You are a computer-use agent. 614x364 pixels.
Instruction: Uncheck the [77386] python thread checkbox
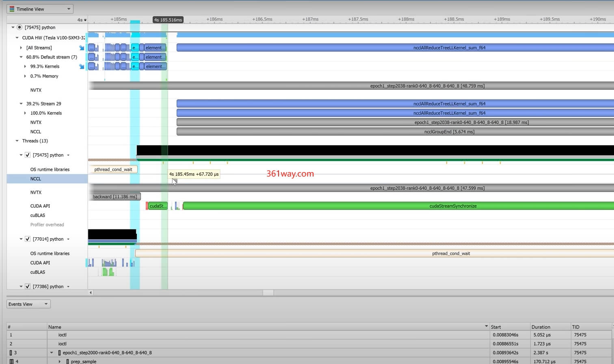pyautogui.click(x=28, y=286)
